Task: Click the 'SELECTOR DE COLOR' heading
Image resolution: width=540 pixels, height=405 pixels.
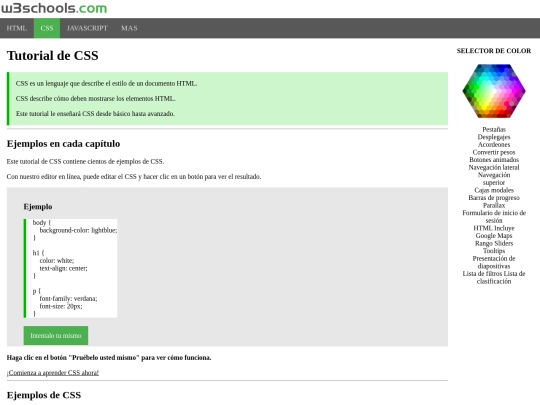Action: pyautogui.click(x=494, y=51)
